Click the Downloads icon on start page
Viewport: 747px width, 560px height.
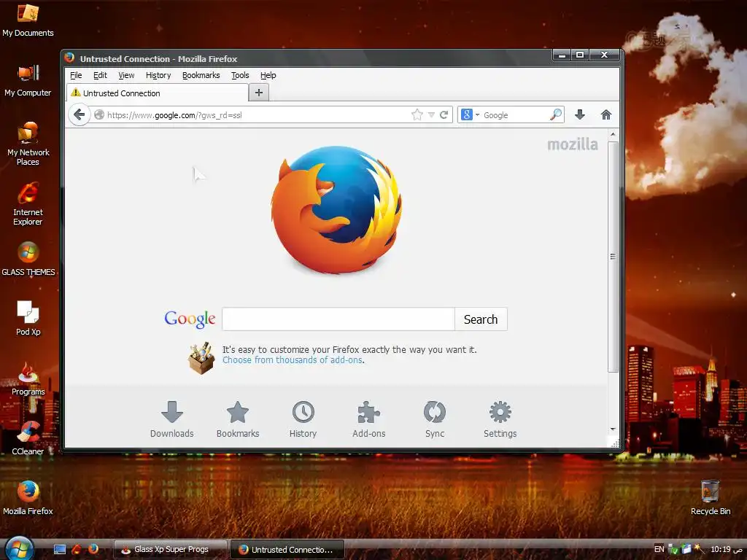tap(172, 412)
